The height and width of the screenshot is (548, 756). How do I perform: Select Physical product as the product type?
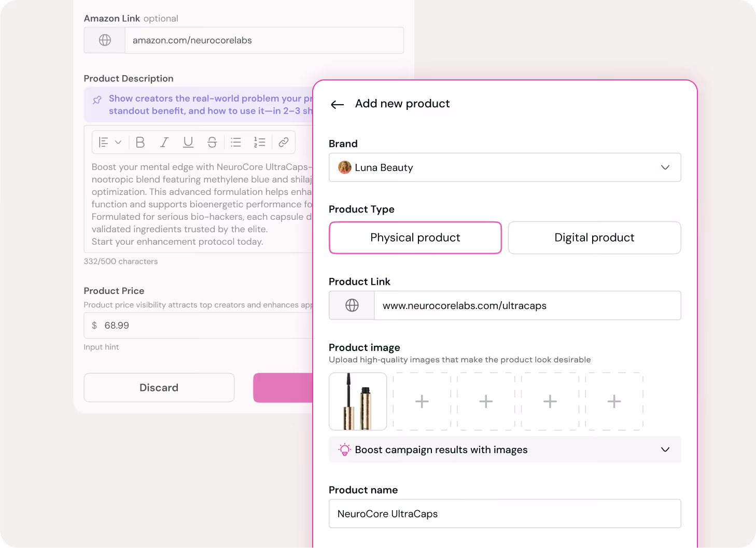[x=415, y=237]
